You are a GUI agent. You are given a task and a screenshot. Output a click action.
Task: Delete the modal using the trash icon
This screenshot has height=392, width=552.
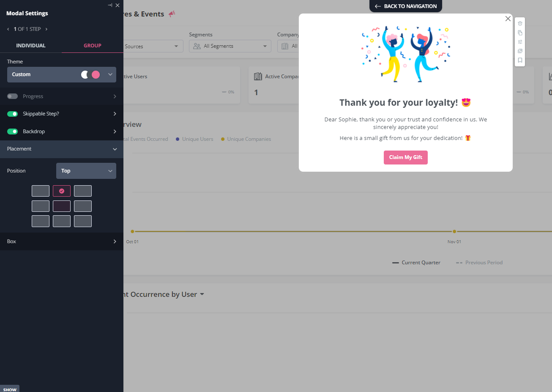pos(520,23)
